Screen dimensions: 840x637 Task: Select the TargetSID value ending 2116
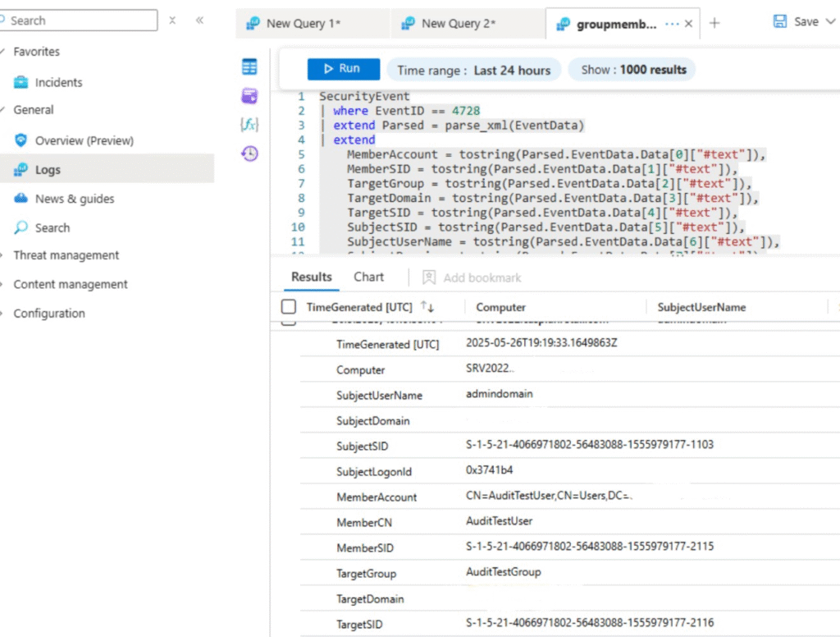(589, 622)
